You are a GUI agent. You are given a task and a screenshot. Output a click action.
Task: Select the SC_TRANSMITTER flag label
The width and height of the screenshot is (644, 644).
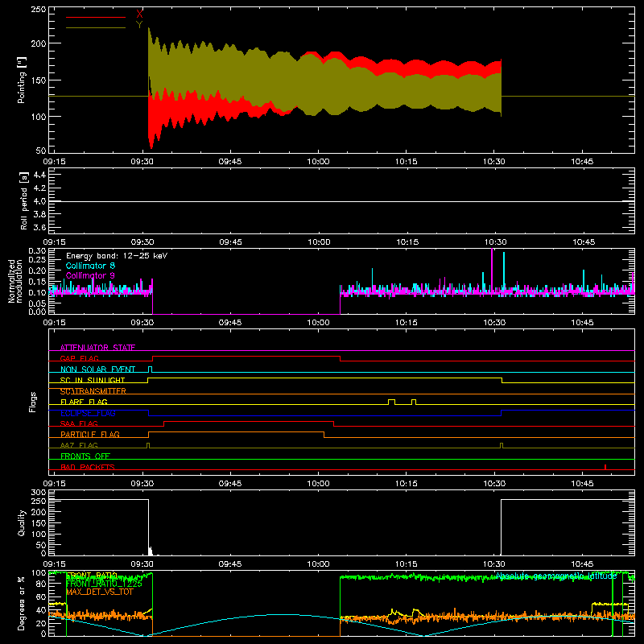coord(93,391)
